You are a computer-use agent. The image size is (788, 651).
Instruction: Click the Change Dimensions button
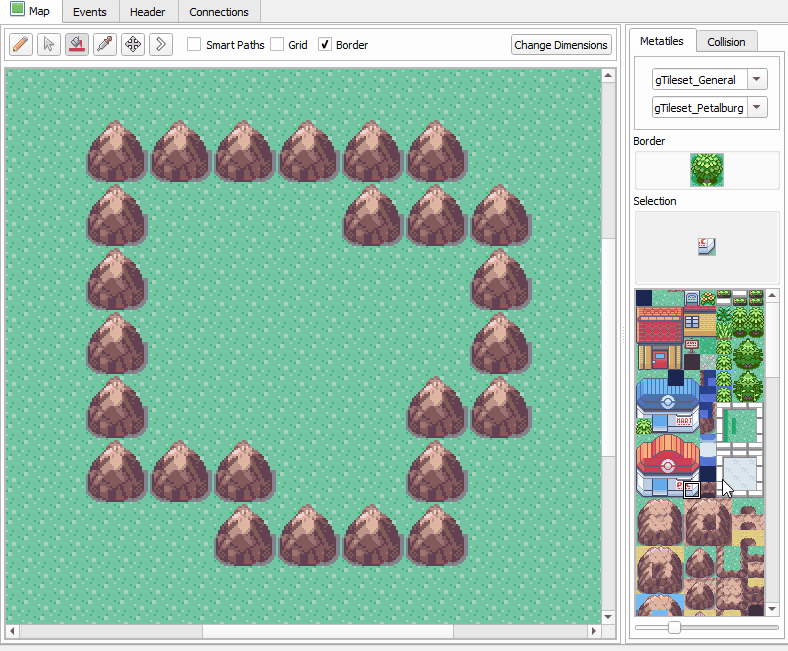tap(561, 45)
